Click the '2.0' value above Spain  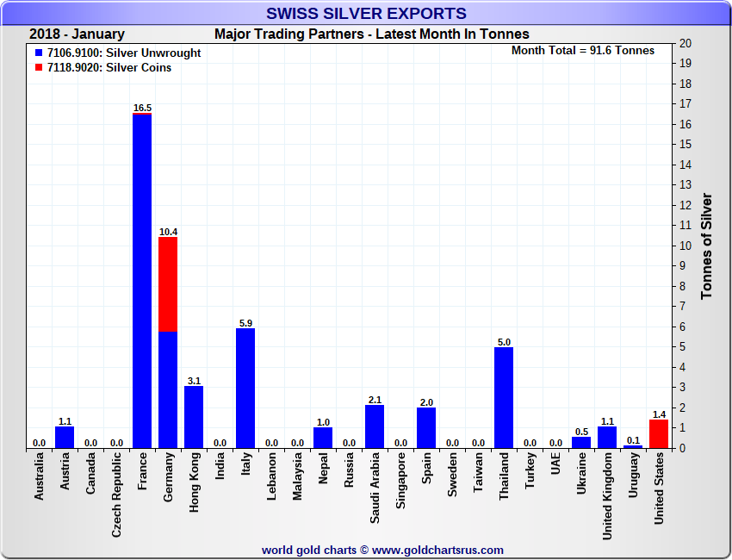tap(426, 402)
